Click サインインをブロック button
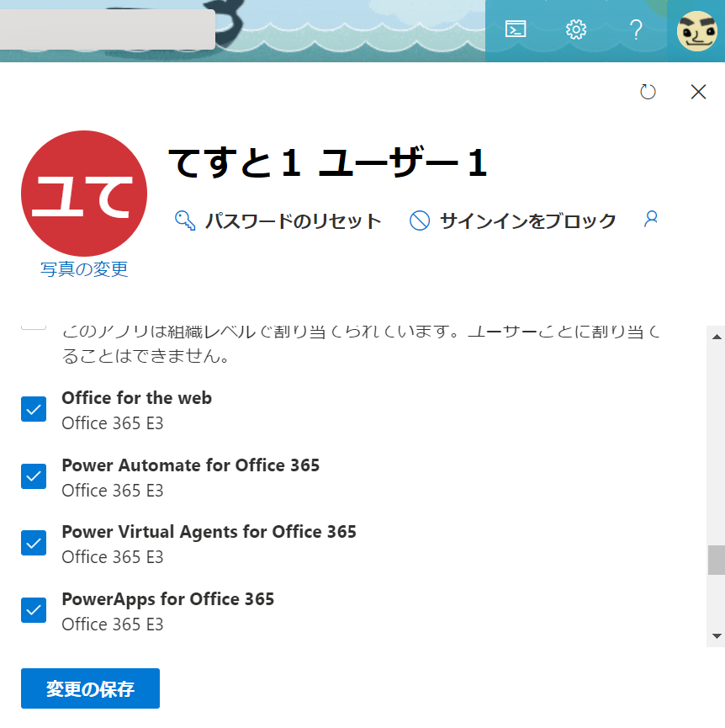The height and width of the screenshot is (728, 725). coord(527,221)
